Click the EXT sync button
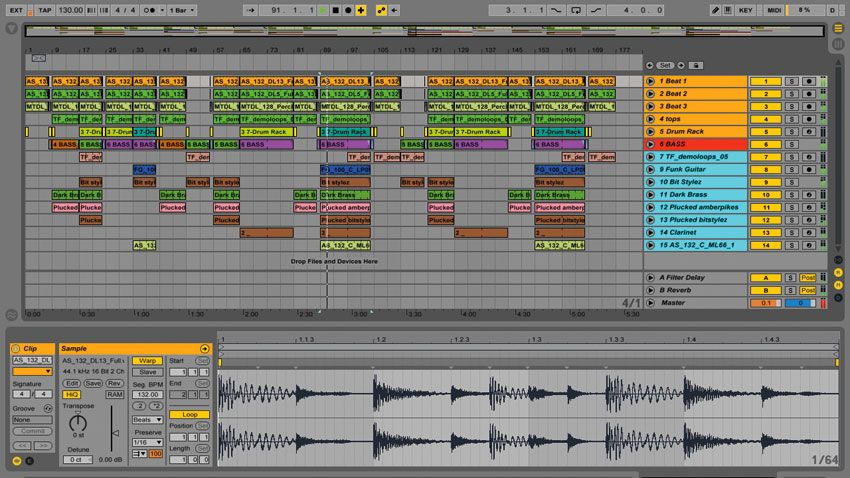Image resolution: width=850 pixels, height=478 pixels. 16,10
